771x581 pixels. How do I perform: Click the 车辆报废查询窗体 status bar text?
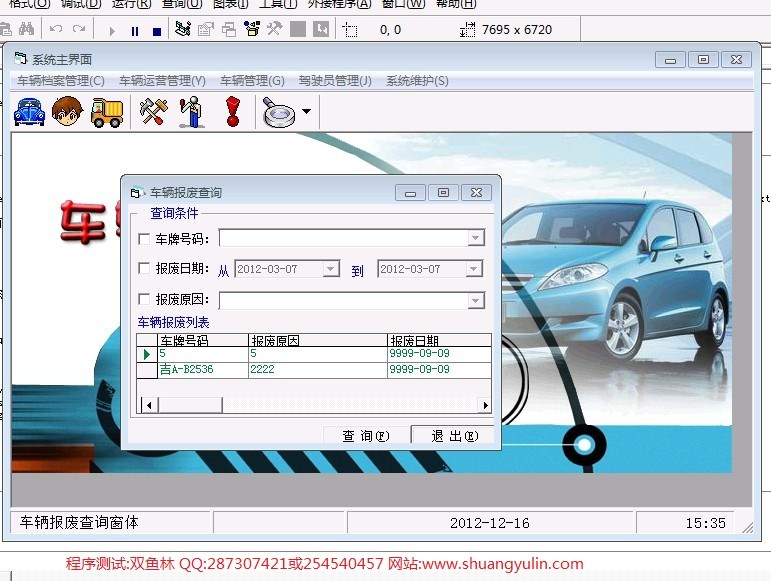[79, 523]
